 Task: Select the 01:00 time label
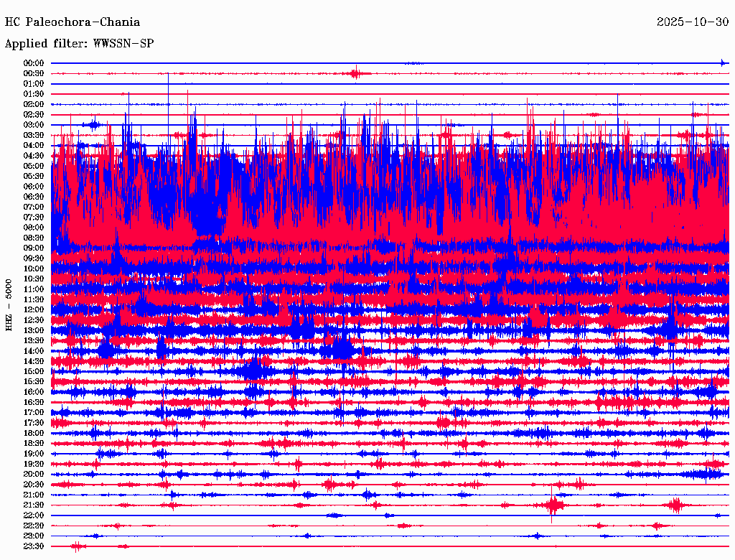(34, 84)
